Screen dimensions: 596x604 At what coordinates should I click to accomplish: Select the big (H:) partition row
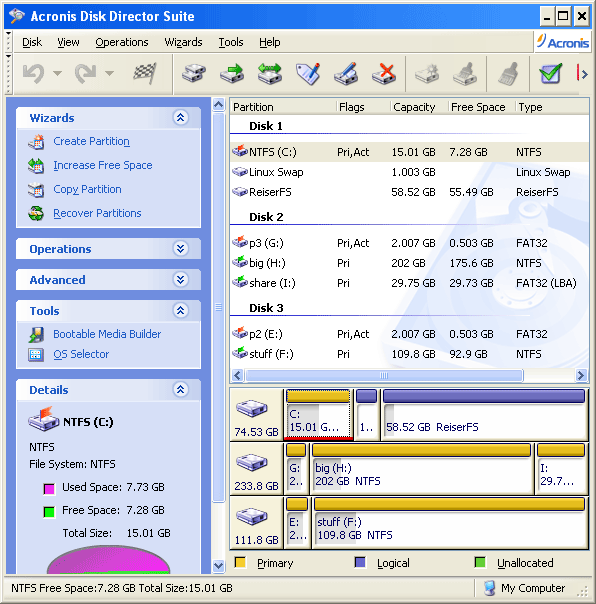pyautogui.click(x=409, y=263)
